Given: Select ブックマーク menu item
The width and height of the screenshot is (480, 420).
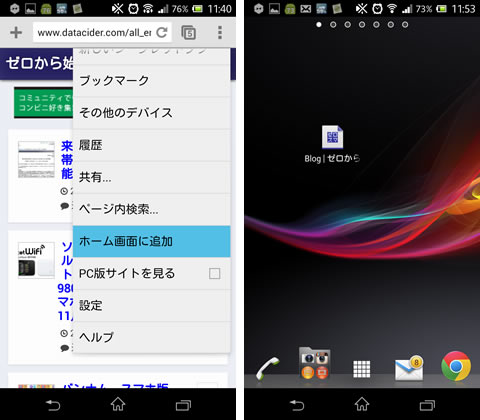Looking at the screenshot, I should tap(152, 81).
